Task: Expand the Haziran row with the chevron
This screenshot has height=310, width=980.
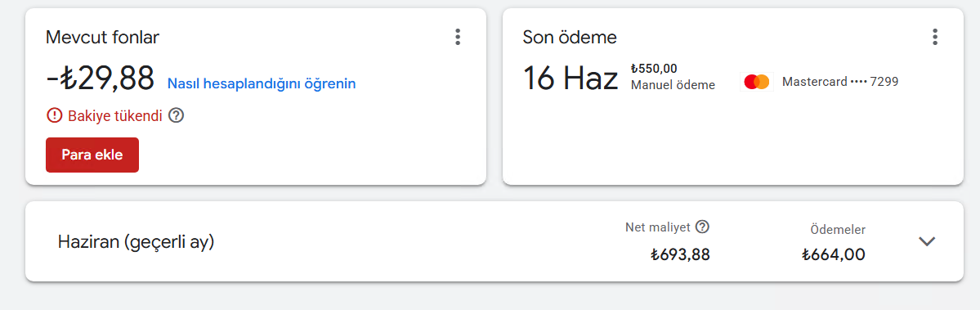Action: click(x=926, y=241)
